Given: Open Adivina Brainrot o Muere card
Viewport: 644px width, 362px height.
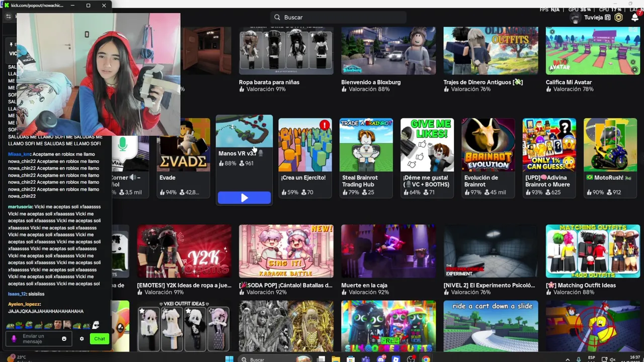Looking at the screenshot, I should pos(549,157).
